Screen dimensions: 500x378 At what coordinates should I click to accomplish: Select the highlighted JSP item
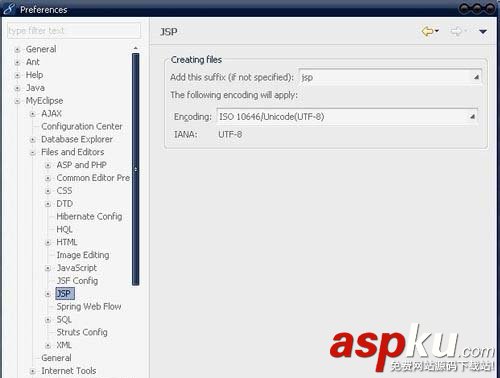click(65, 294)
